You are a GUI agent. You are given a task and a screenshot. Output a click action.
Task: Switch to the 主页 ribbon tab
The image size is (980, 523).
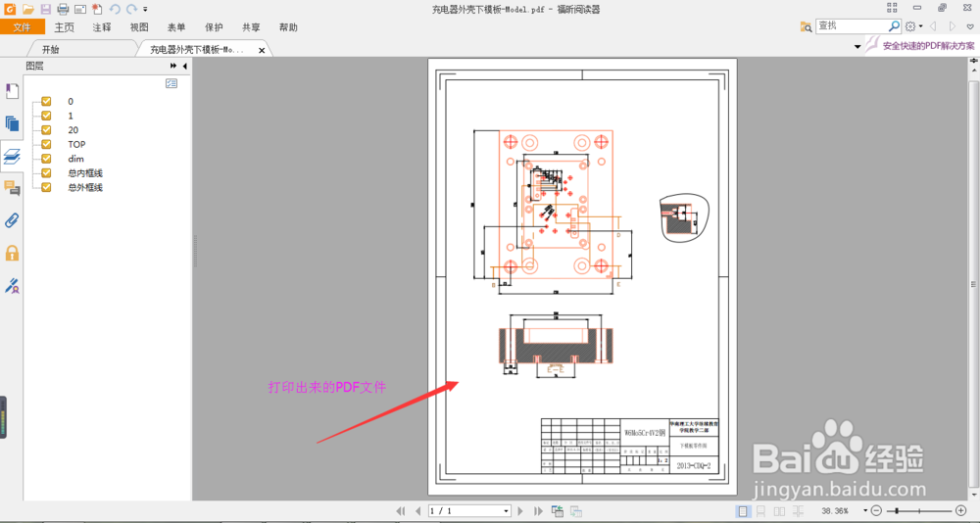(x=65, y=26)
